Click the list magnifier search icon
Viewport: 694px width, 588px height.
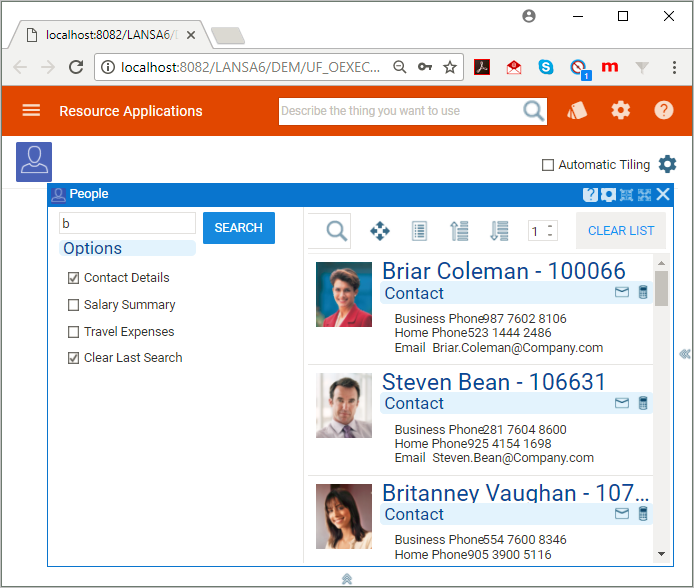pyautogui.click(x=337, y=231)
